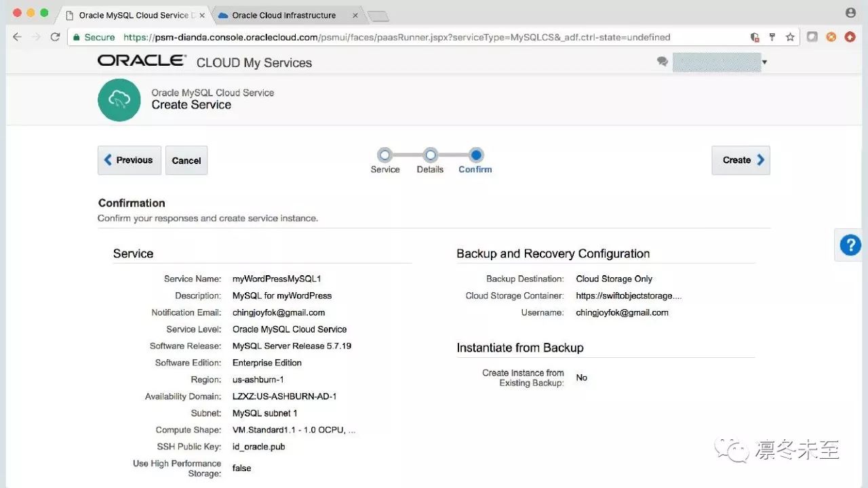Click LZXZ:US-ASHBURN-AD-1 value
This screenshot has height=488, width=868.
[x=285, y=396]
